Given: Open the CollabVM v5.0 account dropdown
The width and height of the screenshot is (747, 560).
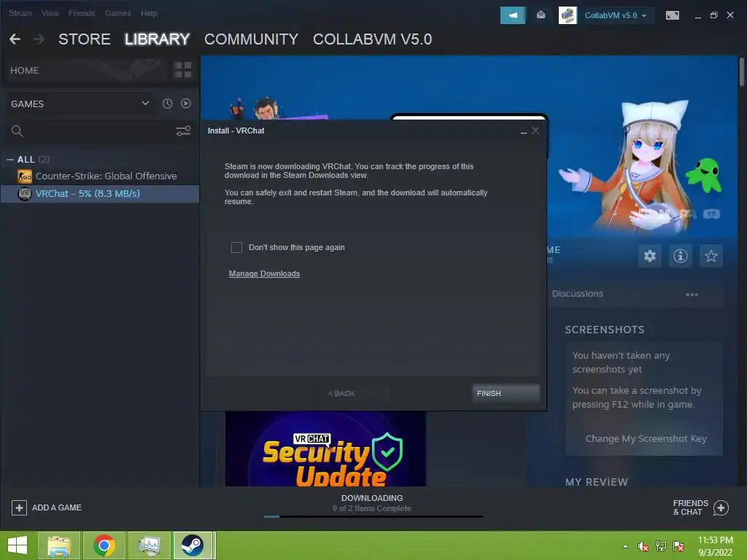Looking at the screenshot, I should point(616,15).
